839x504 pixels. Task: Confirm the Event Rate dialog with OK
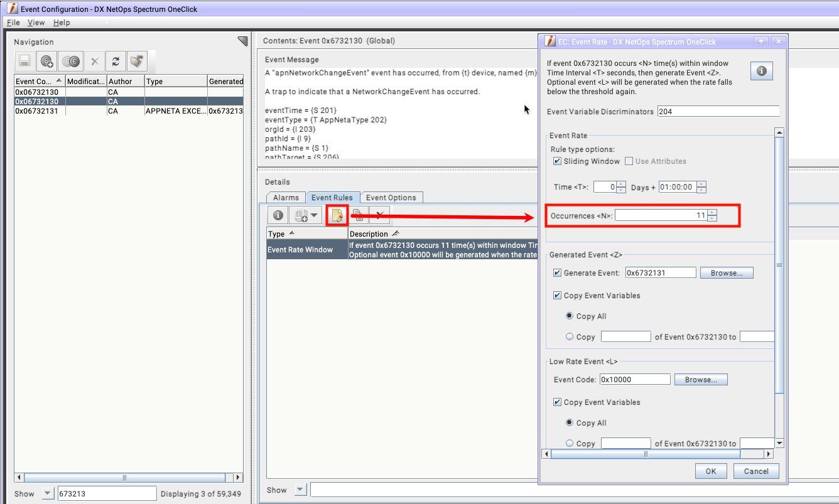click(x=710, y=471)
